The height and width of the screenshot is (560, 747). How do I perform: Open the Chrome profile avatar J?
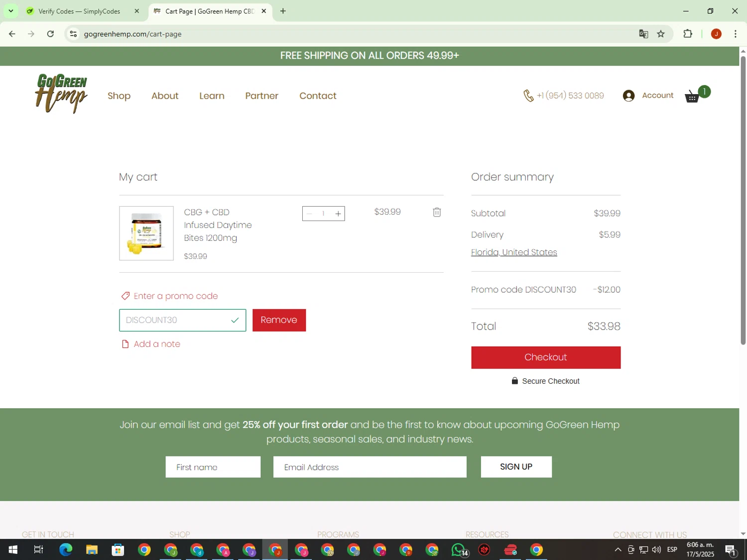716,34
